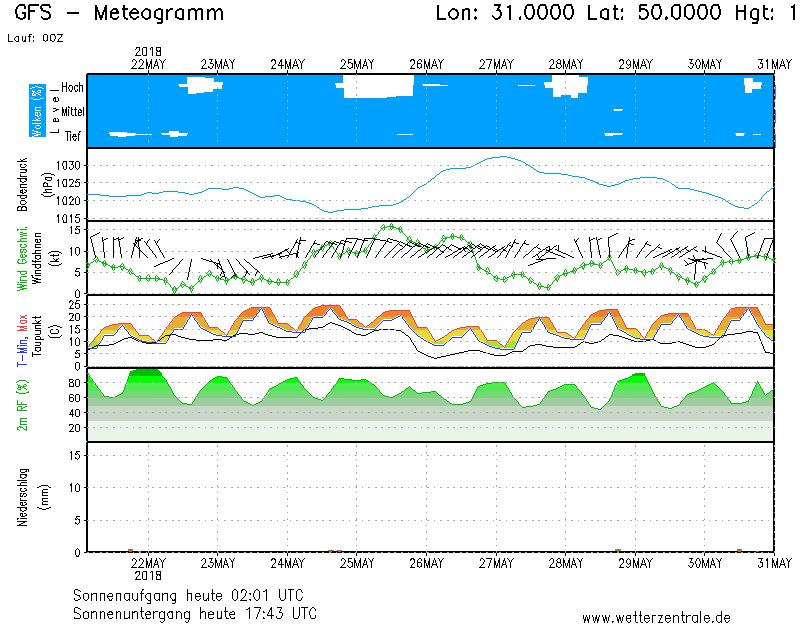This screenshot has width=800, height=625.
Task: Click the Niederschlag (mm) axis label
Action: tap(30, 496)
